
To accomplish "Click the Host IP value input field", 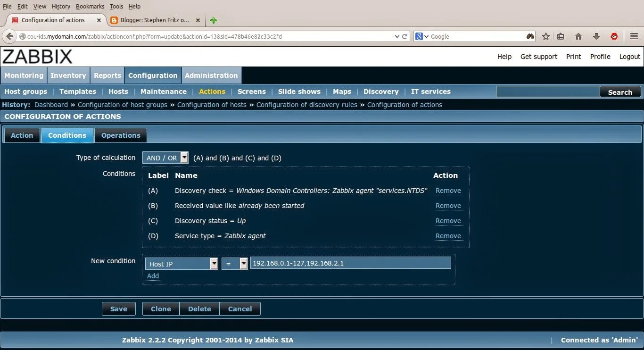I will [351, 263].
